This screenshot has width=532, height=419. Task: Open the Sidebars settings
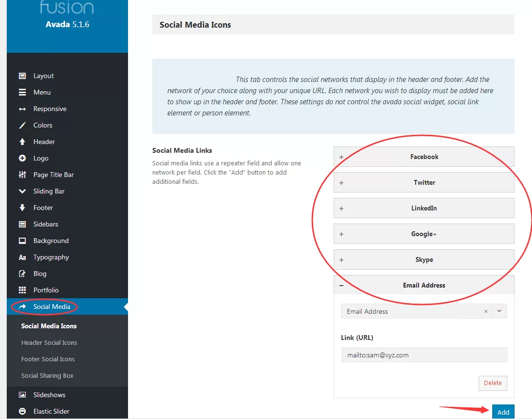[x=67, y=224]
